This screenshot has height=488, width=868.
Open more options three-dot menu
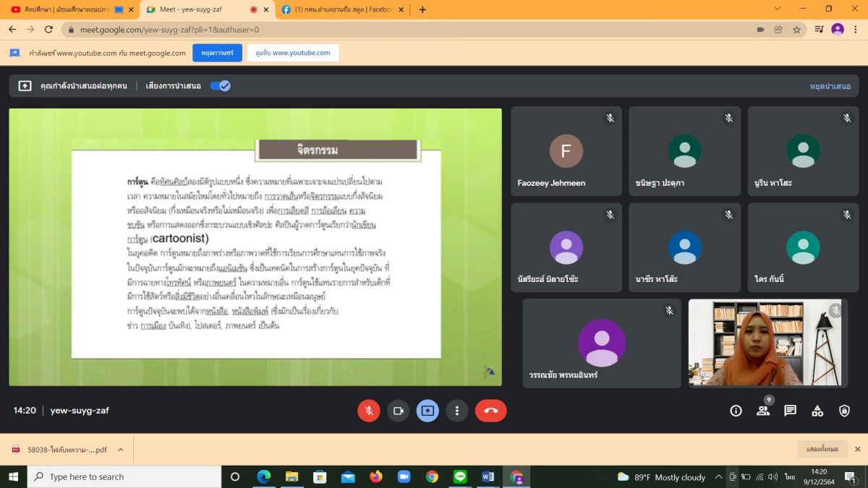coord(456,411)
